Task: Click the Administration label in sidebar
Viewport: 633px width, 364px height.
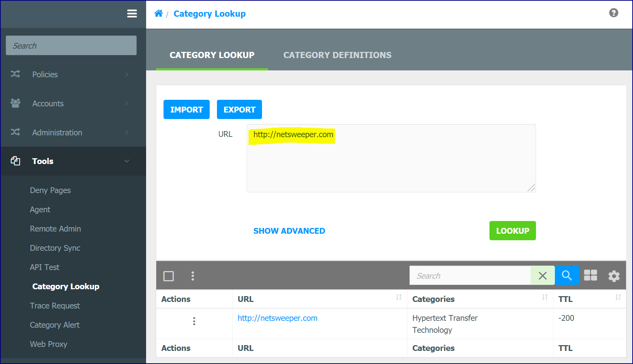Action: (57, 132)
